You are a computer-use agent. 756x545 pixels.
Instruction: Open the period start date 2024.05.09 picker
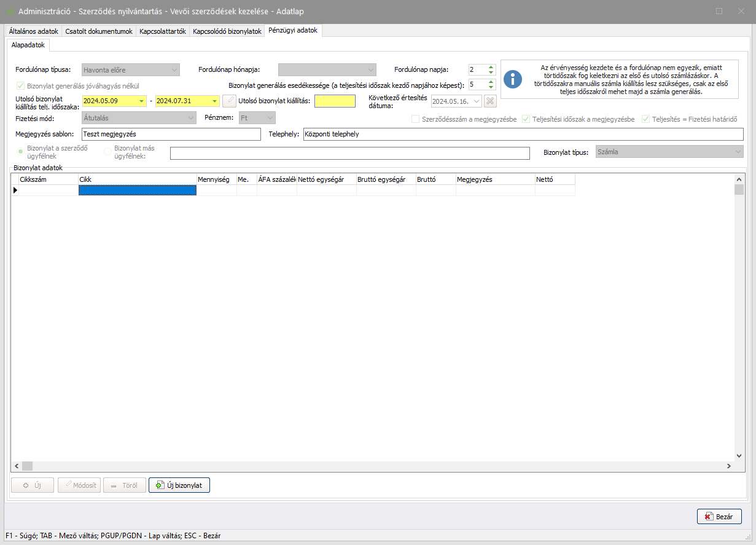tap(141, 101)
